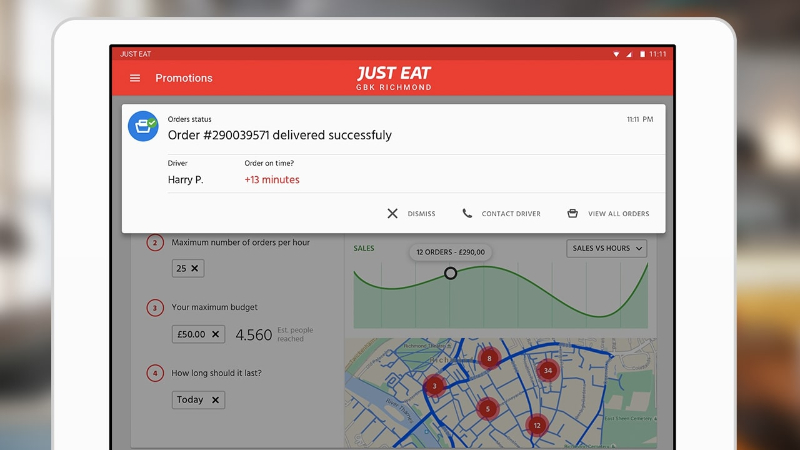Click Order #290039571 delivered successfuly text
The height and width of the screenshot is (450, 800).
click(280, 135)
